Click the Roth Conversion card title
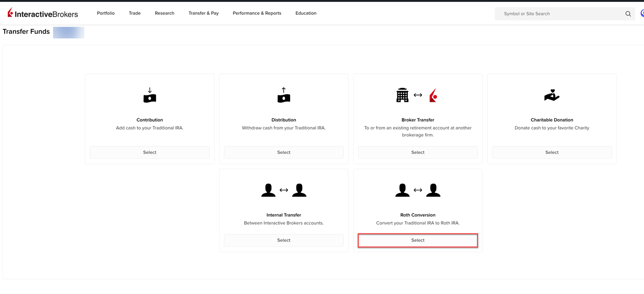 coord(418,215)
